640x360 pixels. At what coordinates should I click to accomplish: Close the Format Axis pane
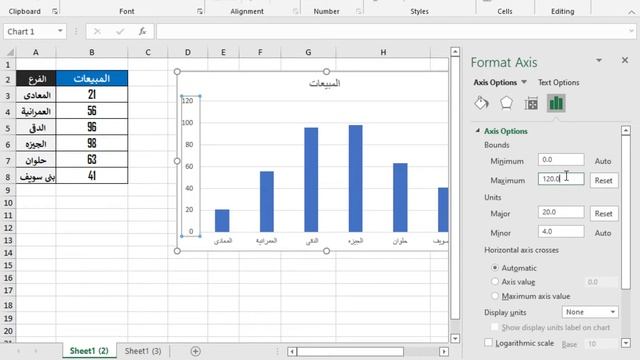pos(625,60)
